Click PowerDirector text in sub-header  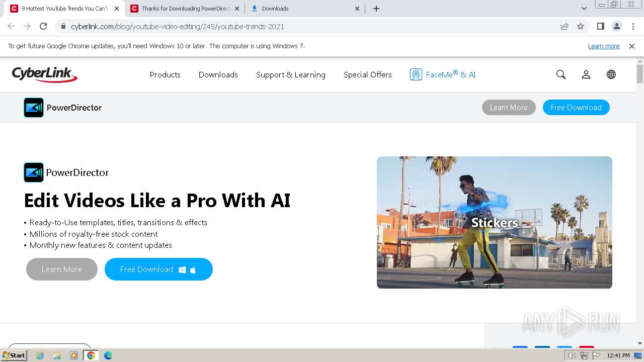(x=74, y=108)
